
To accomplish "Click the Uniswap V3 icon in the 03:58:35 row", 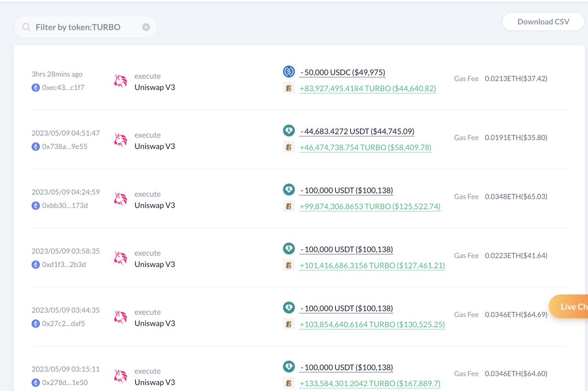I will (121, 259).
